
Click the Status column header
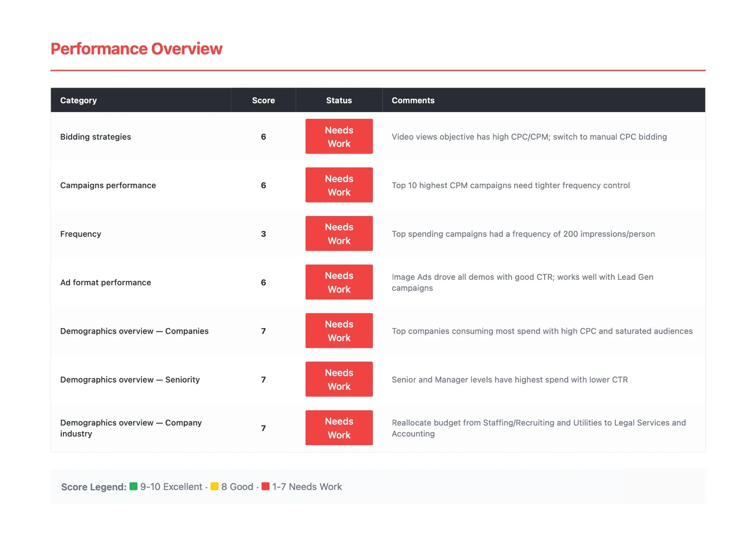339,100
